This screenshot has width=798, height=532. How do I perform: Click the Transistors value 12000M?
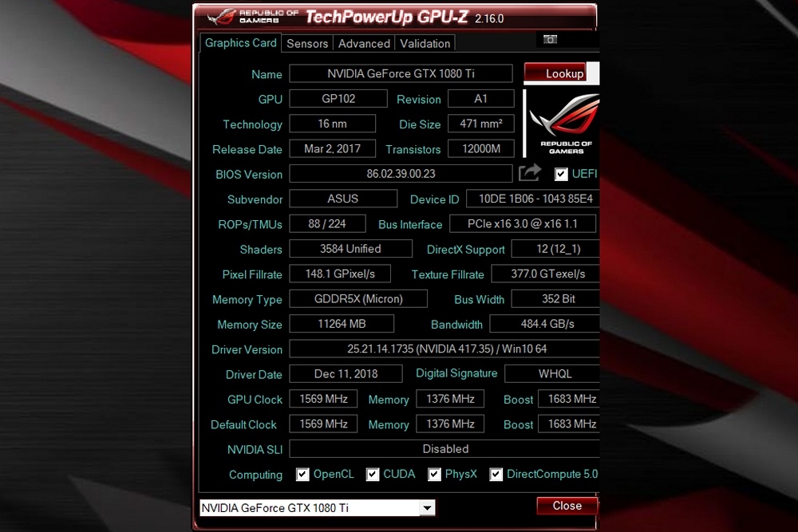click(481, 148)
